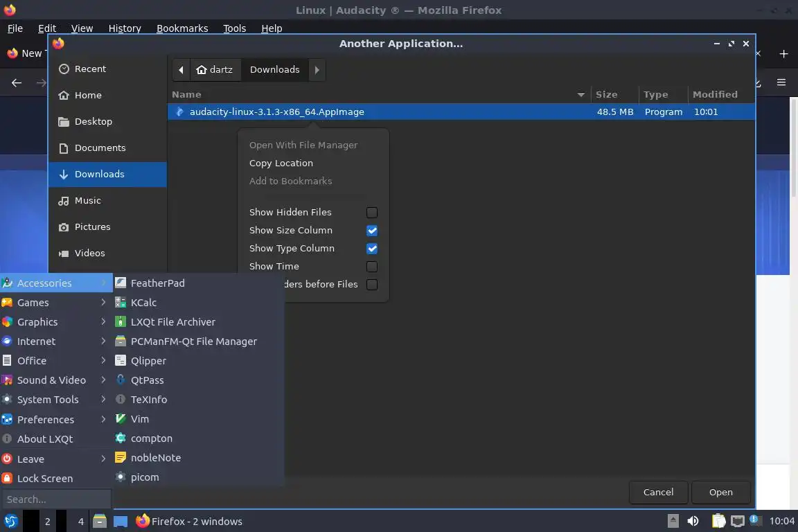Viewport: 798px width, 532px height.
Task: Enable the Show Hidden Files checkbox
Action: 372,212
